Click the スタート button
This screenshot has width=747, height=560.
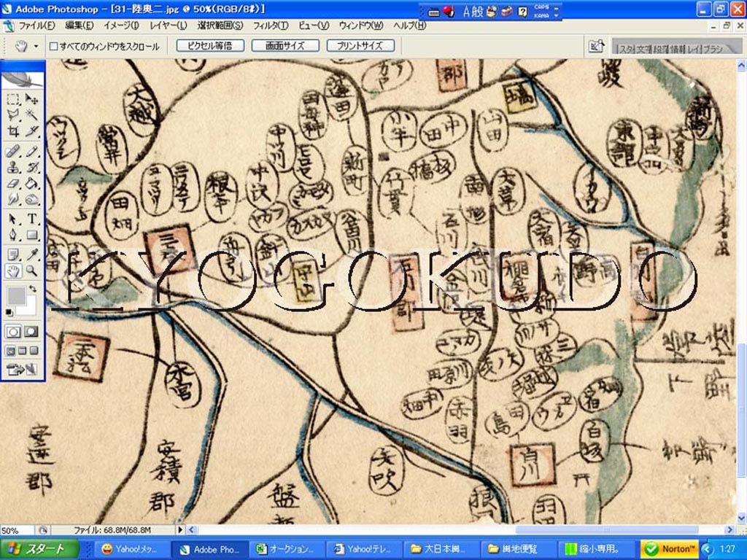(x=39, y=549)
